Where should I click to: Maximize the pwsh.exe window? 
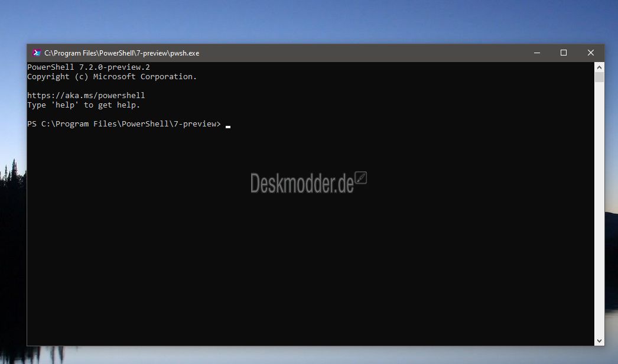tap(564, 53)
